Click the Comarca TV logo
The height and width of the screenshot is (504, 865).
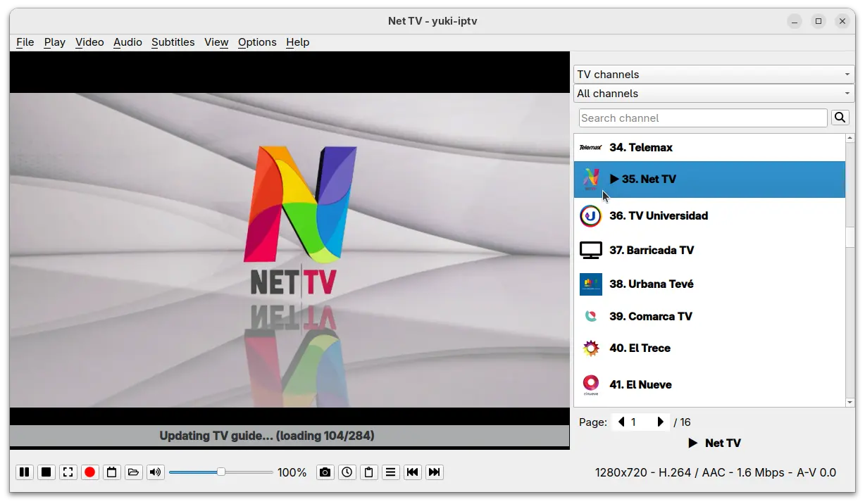590,316
